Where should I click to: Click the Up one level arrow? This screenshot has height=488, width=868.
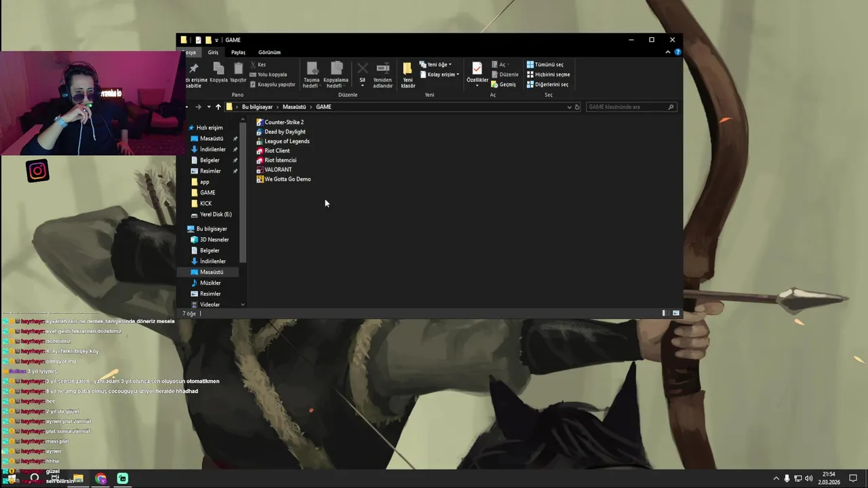point(218,107)
